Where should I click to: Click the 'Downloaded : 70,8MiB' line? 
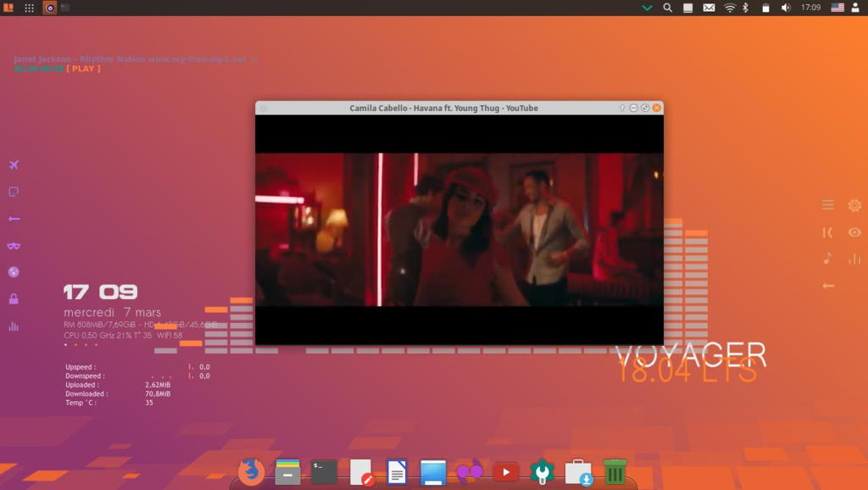click(118, 393)
